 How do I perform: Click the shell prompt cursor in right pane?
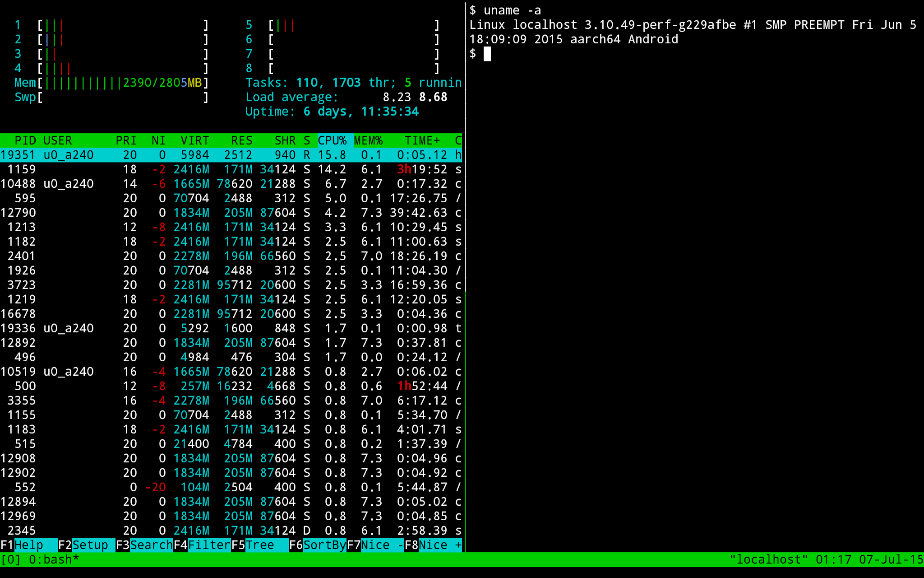click(487, 54)
